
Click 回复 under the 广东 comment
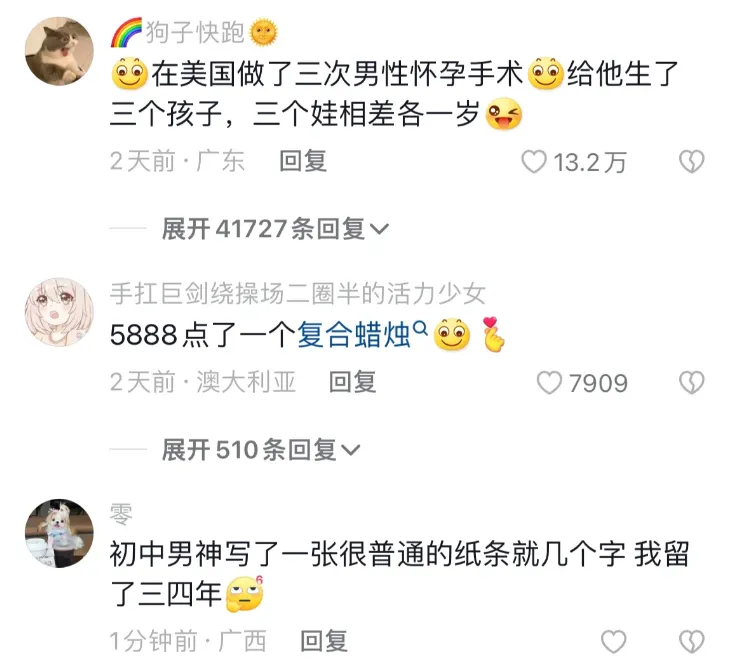pyautogui.click(x=303, y=161)
